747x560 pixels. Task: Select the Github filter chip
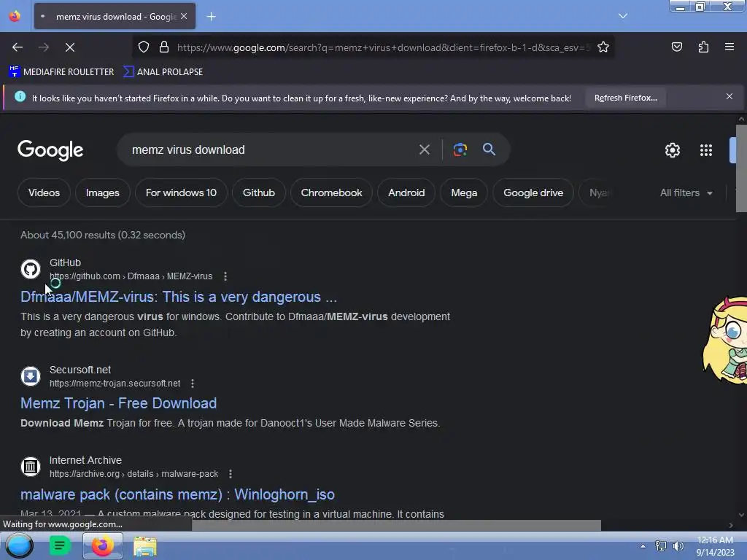pyautogui.click(x=259, y=192)
